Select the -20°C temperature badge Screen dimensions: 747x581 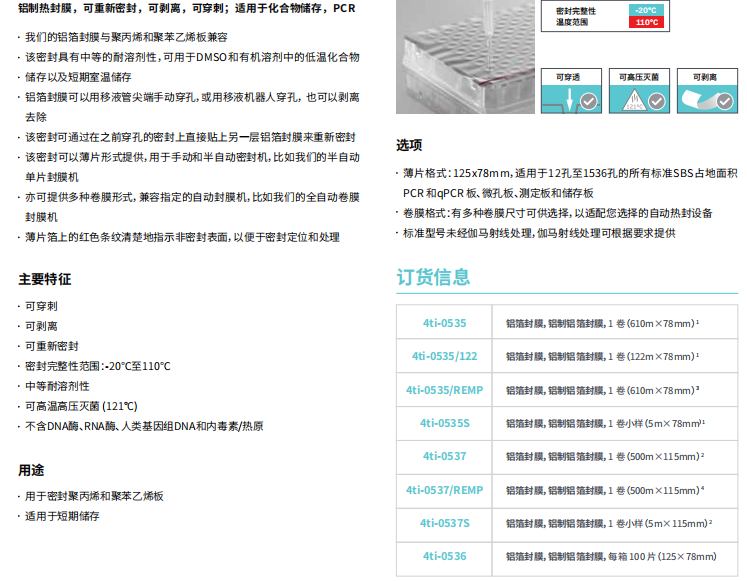pos(646,10)
